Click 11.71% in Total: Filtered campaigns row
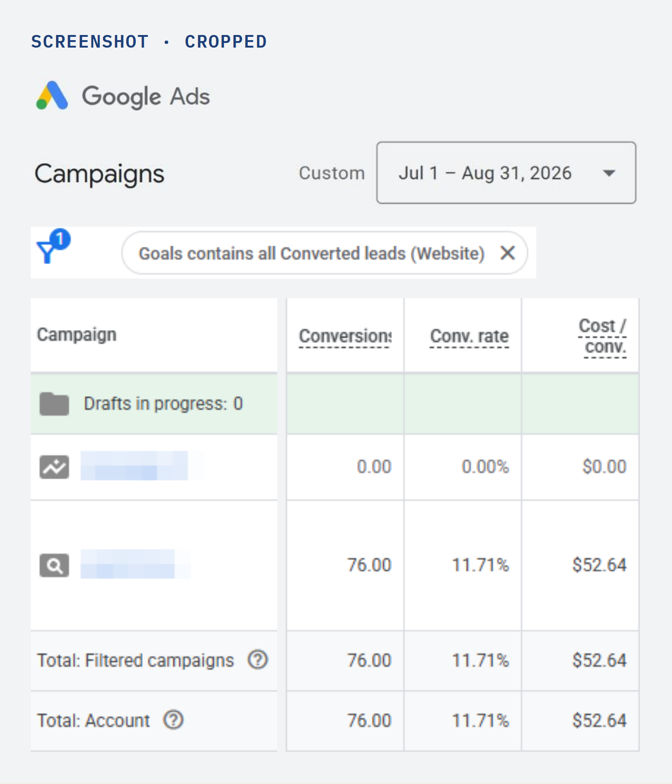The height and width of the screenshot is (784, 672). [x=481, y=660]
